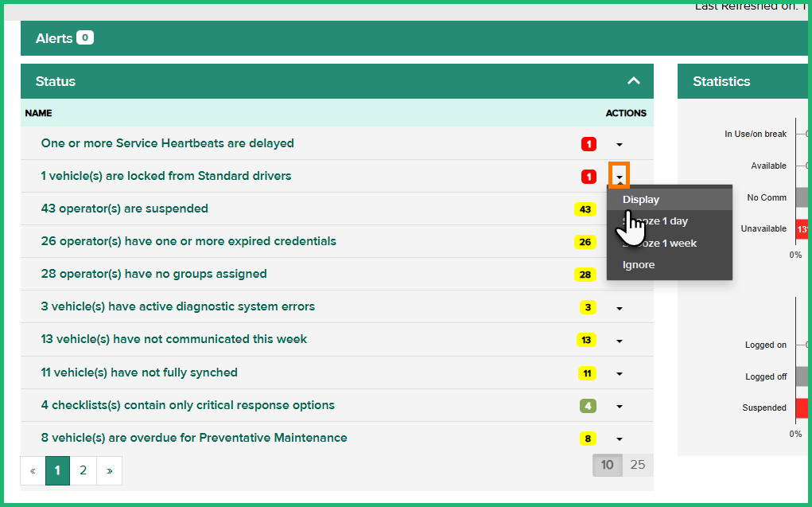Click the yellow 43 suspended operators badge
The image size is (812, 507).
click(x=585, y=209)
